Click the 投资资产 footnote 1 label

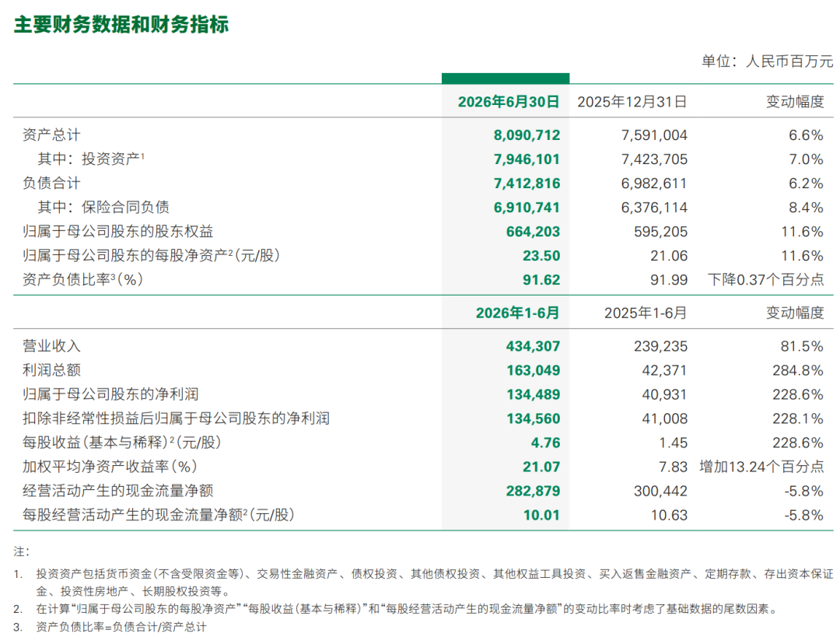(x=91, y=159)
